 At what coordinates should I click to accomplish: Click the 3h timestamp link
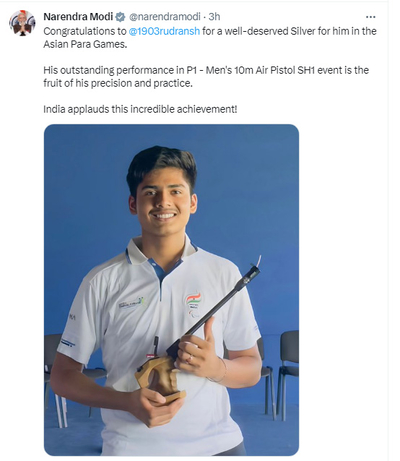[214, 17]
